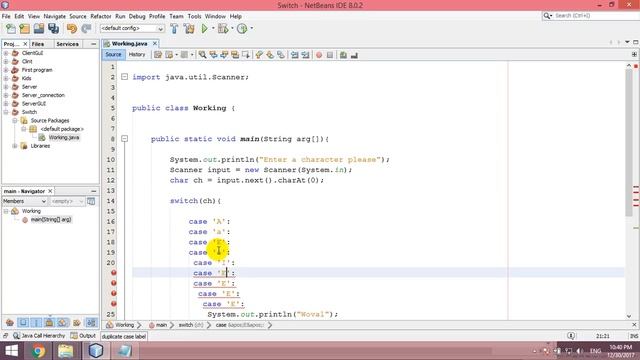Undo the last edit with the Undo icon
The height and width of the screenshot is (360, 640).
pyautogui.click(x=72, y=29)
